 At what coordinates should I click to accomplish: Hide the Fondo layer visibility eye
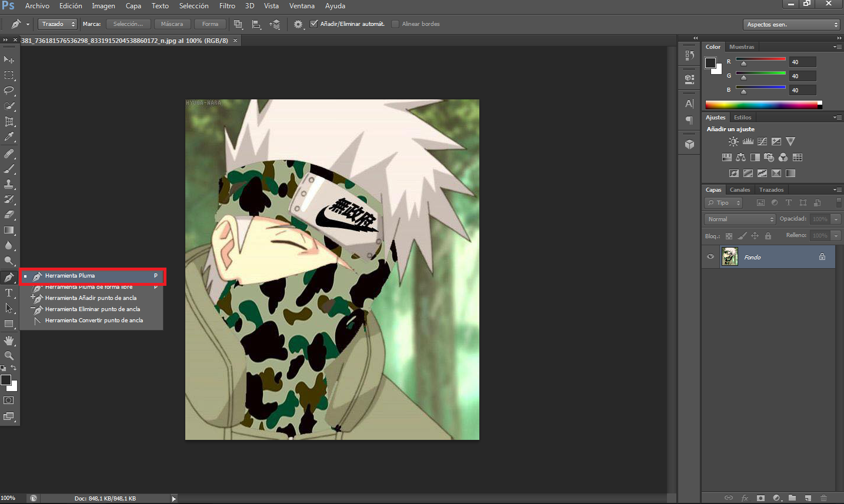(710, 257)
